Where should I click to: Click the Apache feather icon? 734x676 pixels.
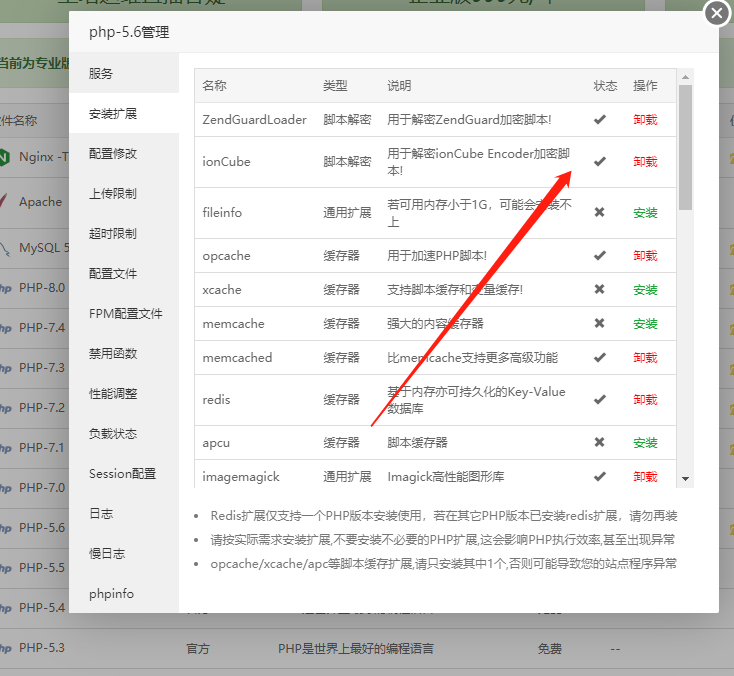pos(6,202)
